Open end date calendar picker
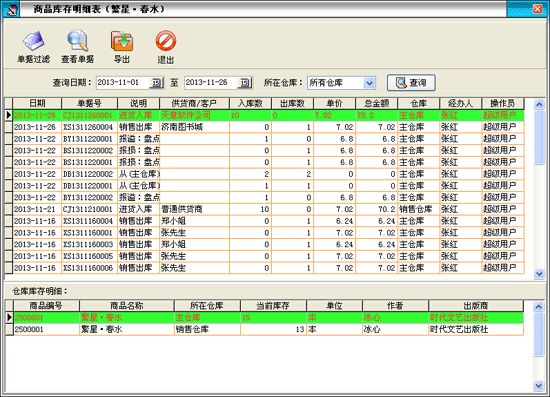This screenshot has height=397, width=550. [x=244, y=83]
